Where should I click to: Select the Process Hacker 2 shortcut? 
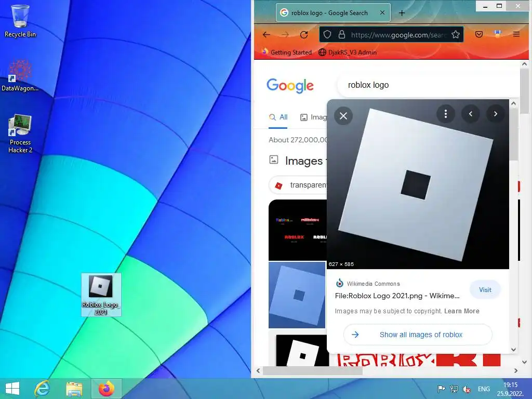pyautogui.click(x=20, y=134)
